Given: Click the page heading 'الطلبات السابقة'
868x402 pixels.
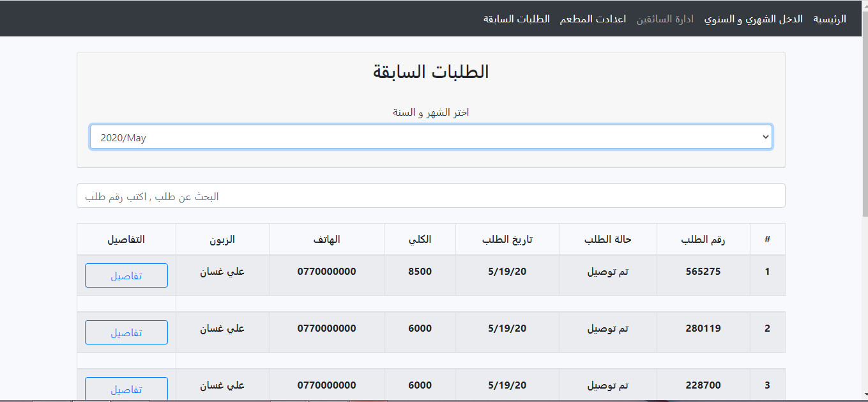Looking at the screenshot, I should pos(430,72).
